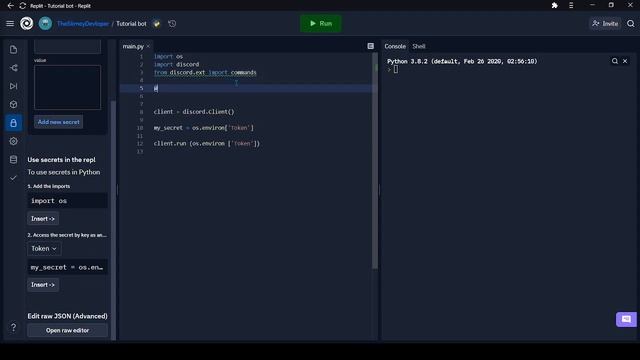This screenshot has height=360, width=640.
Task: Invite collaborators to the repl
Action: pyautogui.click(x=605, y=24)
